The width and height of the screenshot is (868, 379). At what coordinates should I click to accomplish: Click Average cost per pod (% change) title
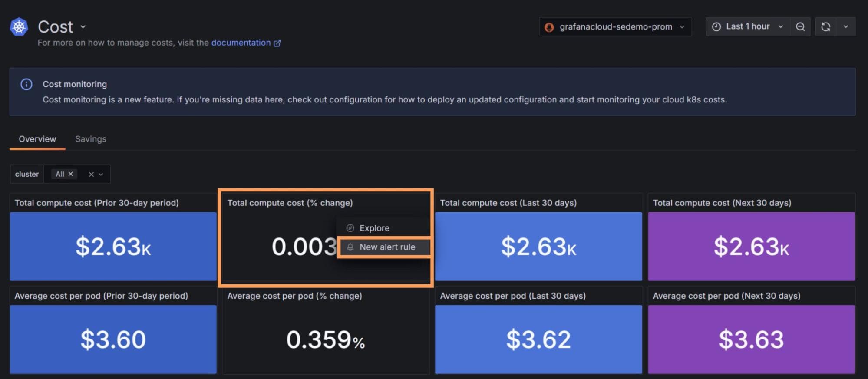[294, 296]
